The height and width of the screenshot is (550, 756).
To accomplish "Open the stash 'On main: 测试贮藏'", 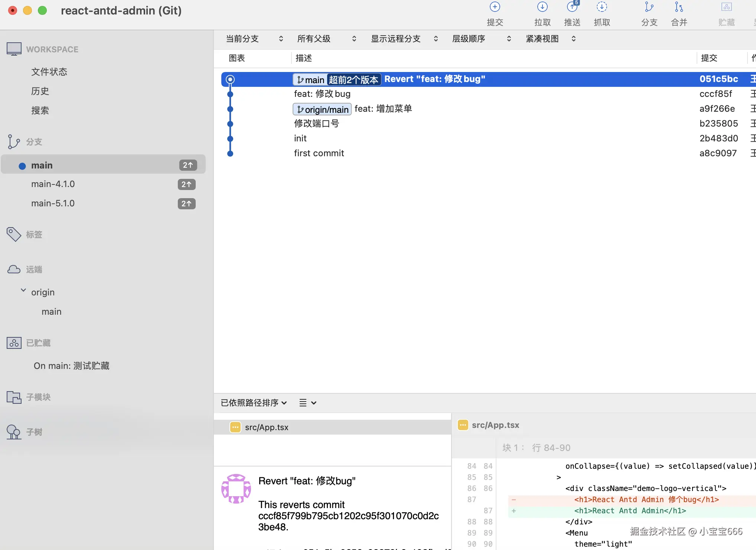I will pos(71,366).
